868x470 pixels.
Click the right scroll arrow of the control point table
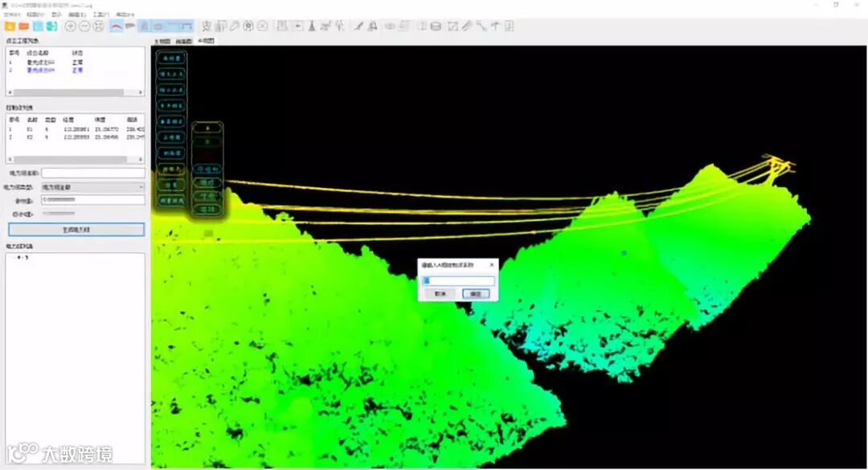(x=141, y=159)
